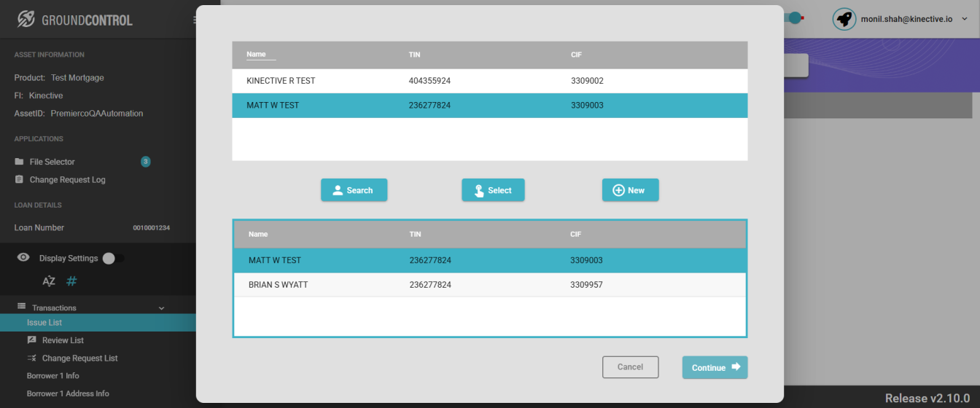This screenshot has height=408, width=980.
Task: Click the File Selector folder icon
Action: pos(19,162)
